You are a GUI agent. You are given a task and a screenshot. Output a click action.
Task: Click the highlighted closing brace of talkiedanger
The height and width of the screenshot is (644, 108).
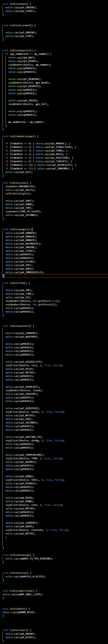tap(3, 276)
